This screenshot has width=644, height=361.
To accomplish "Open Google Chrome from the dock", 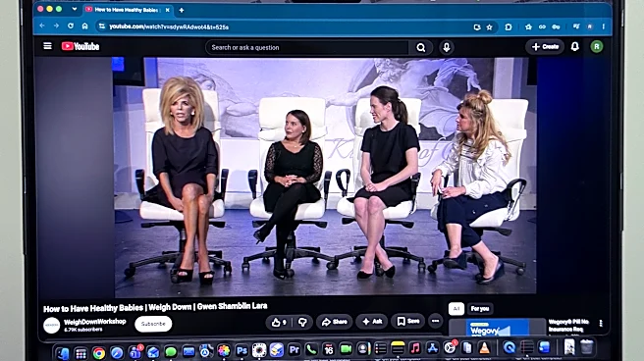I will pyautogui.click(x=98, y=353).
